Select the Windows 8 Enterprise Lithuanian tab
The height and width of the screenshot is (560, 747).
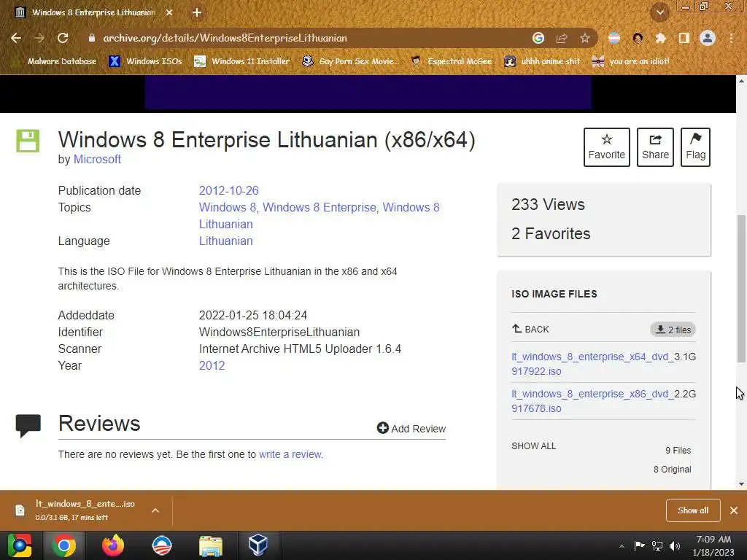[x=93, y=13]
